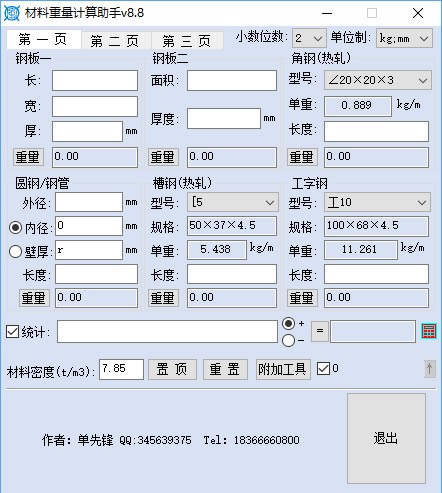Image resolution: width=442 pixels, height=493 pixels.
Task: Expand the 工字钢 型号 工10 dropdown
Action: [x=377, y=202]
